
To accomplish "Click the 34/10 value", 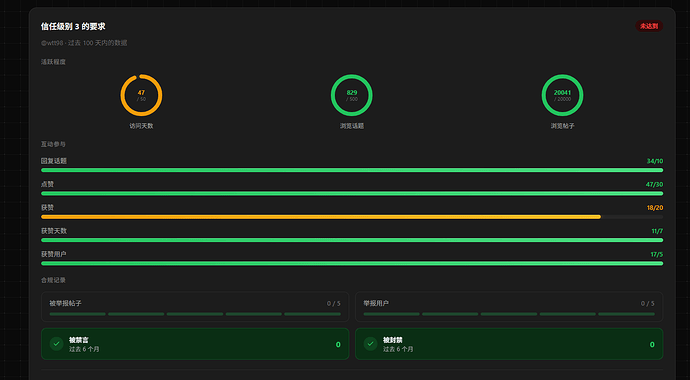I will click(x=655, y=161).
